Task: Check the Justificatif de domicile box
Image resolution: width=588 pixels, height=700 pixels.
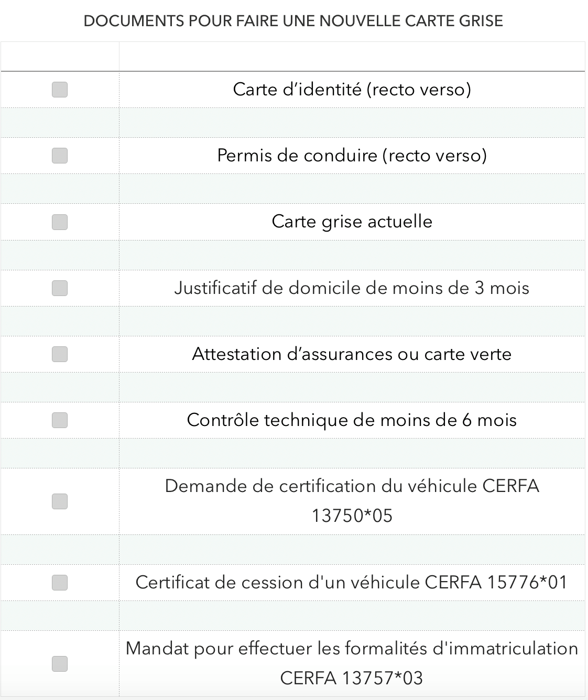Action: pos(60,288)
